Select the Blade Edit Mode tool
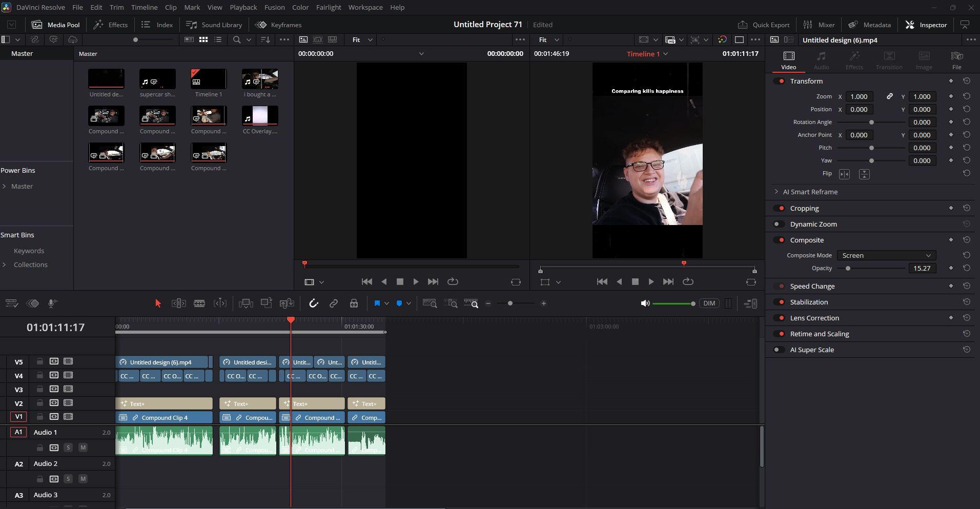The height and width of the screenshot is (509, 980). click(x=199, y=303)
